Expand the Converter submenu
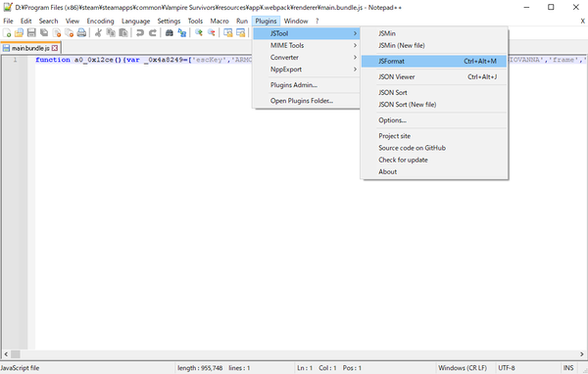 (x=307, y=58)
